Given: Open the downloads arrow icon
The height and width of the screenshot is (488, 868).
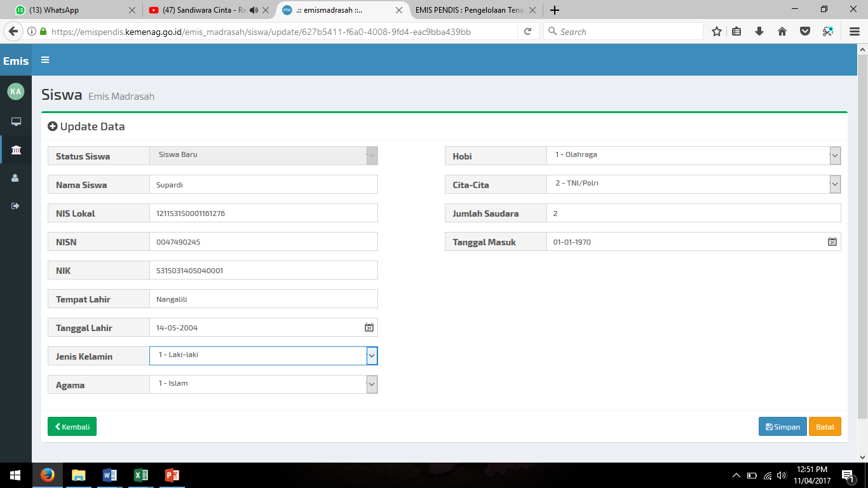Looking at the screenshot, I should click(759, 31).
